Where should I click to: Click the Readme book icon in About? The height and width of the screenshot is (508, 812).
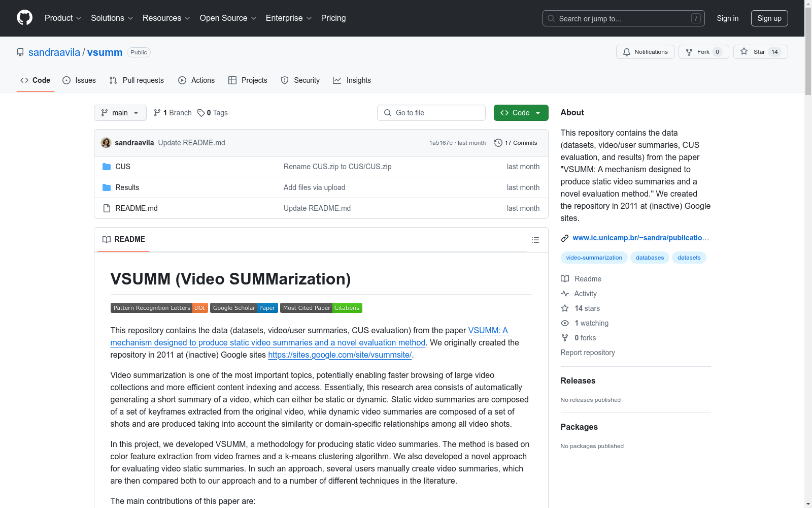pos(565,279)
